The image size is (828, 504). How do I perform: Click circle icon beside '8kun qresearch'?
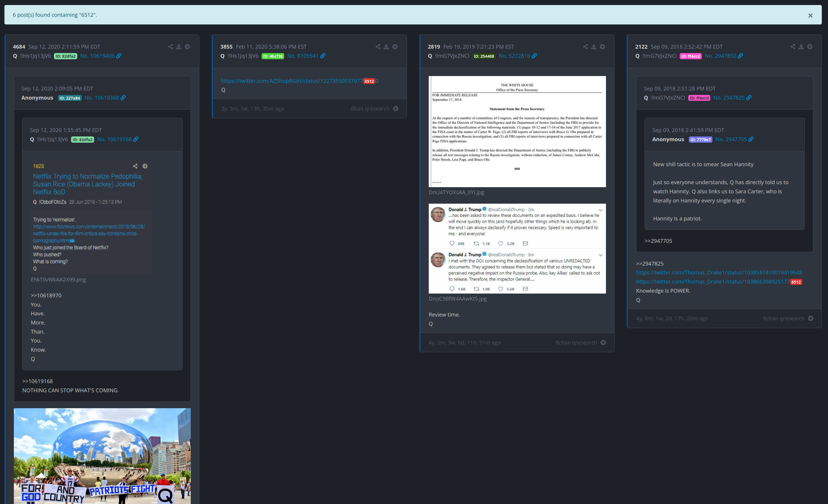(x=396, y=108)
